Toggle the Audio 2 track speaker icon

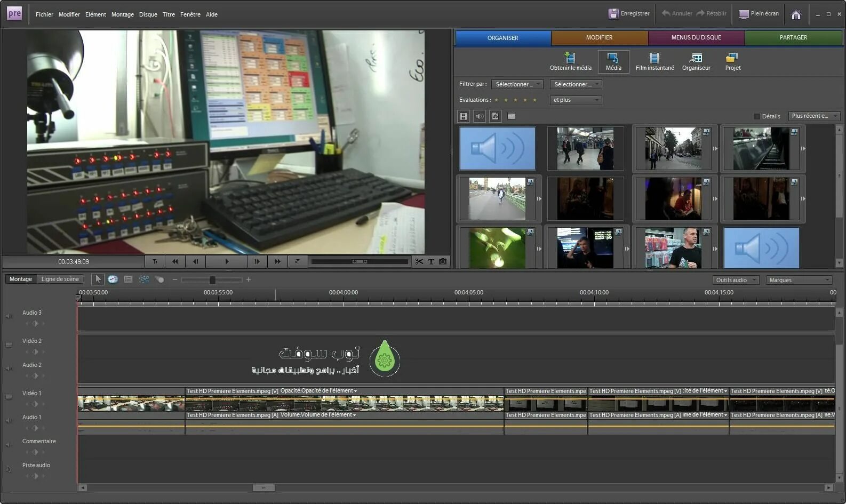(9, 369)
